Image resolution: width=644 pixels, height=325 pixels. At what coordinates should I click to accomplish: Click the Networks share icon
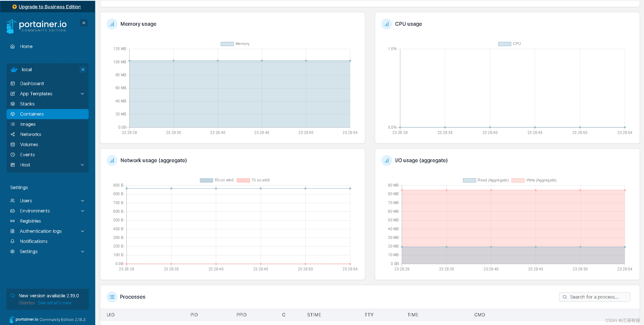pos(13,134)
